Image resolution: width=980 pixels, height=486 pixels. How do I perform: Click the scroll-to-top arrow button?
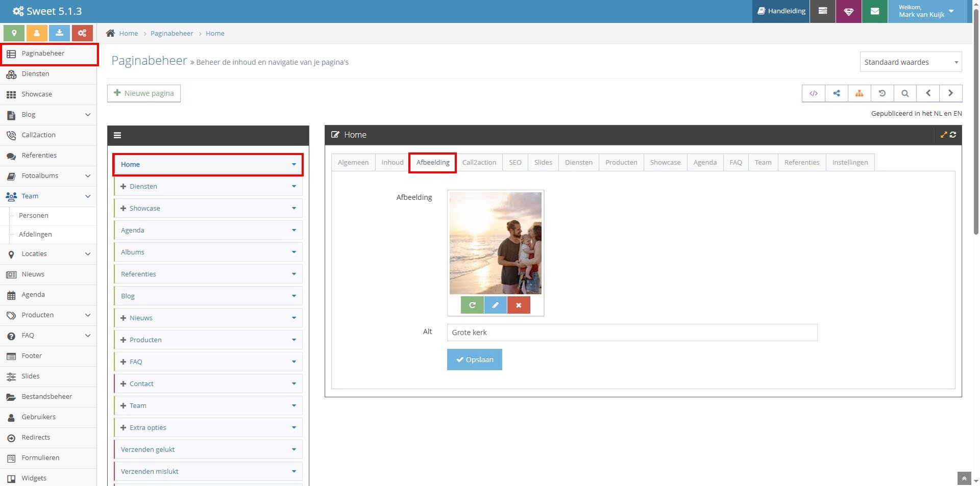(964, 478)
